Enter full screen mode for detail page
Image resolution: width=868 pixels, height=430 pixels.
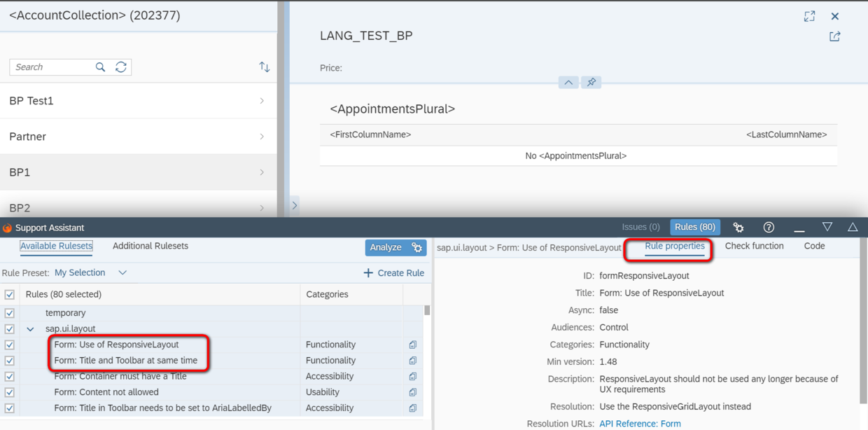pyautogui.click(x=809, y=16)
